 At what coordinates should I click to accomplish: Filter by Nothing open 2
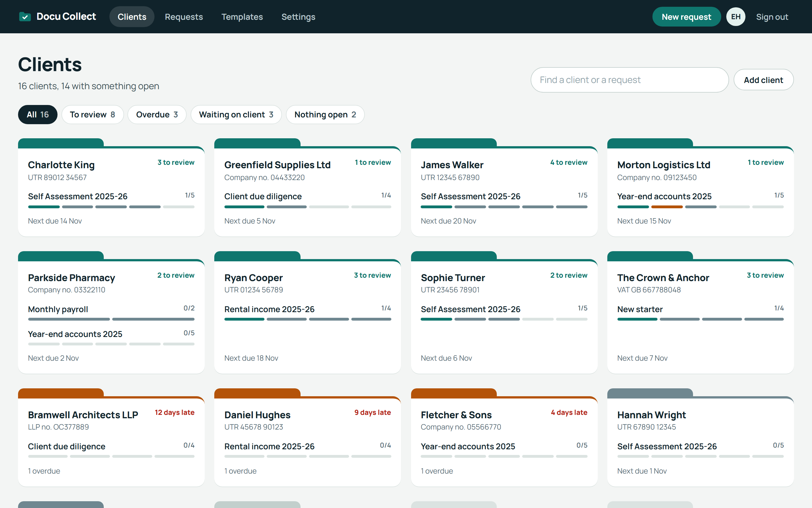(x=325, y=115)
